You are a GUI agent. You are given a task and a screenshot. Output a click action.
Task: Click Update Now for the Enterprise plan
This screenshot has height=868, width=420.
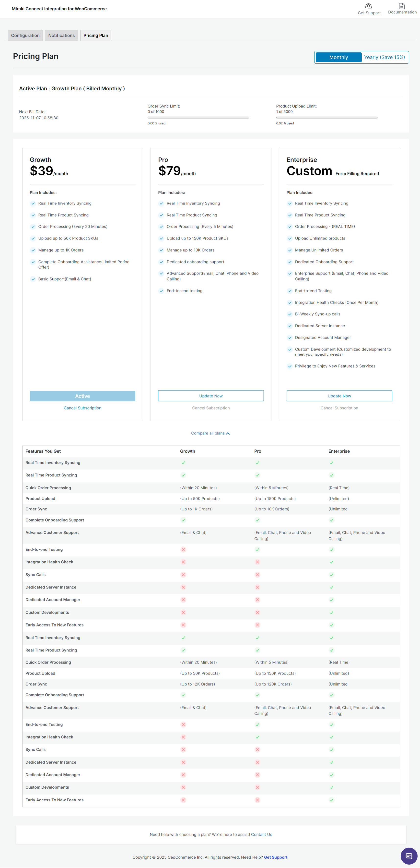click(x=339, y=396)
